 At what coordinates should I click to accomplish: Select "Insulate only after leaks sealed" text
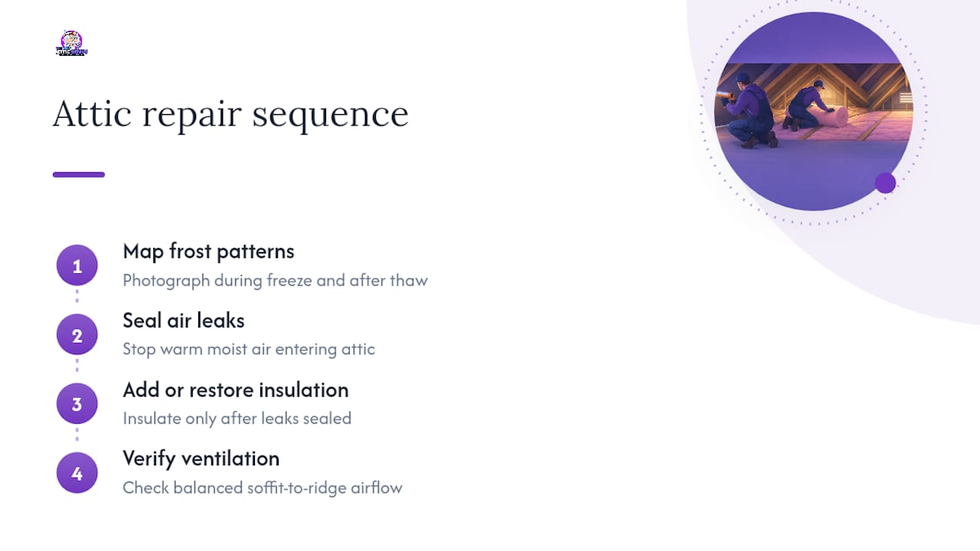click(x=237, y=418)
